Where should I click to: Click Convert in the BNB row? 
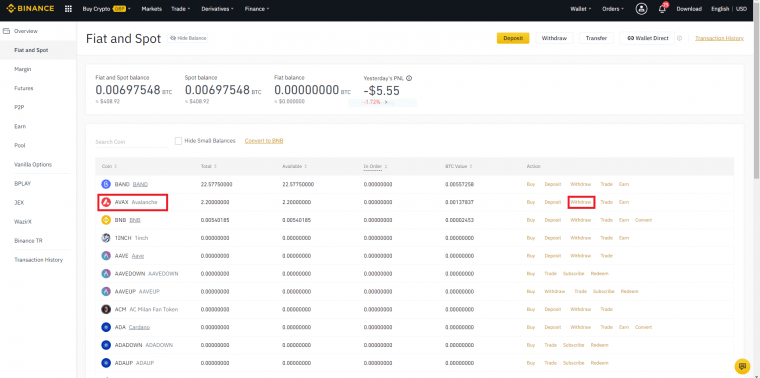pos(644,220)
